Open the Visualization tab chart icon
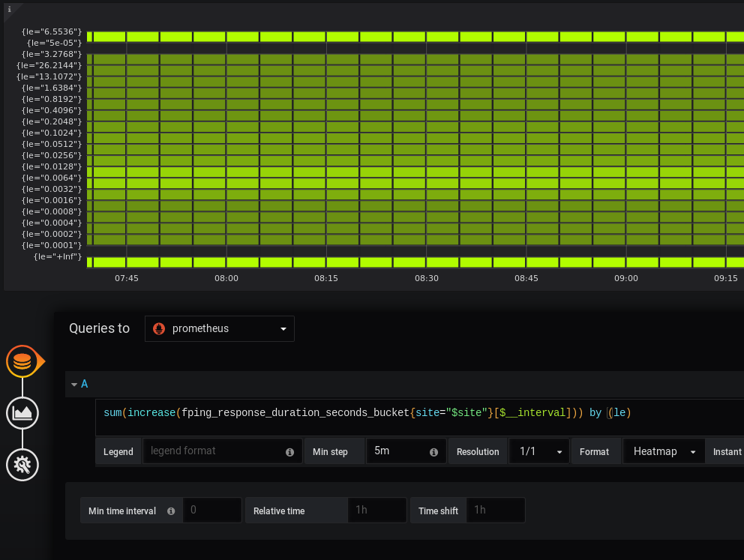 [x=22, y=413]
